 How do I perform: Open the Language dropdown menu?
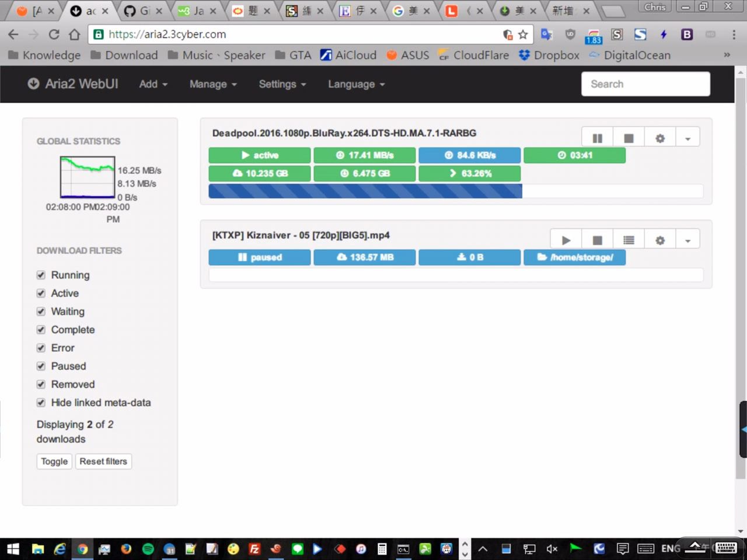click(356, 84)
